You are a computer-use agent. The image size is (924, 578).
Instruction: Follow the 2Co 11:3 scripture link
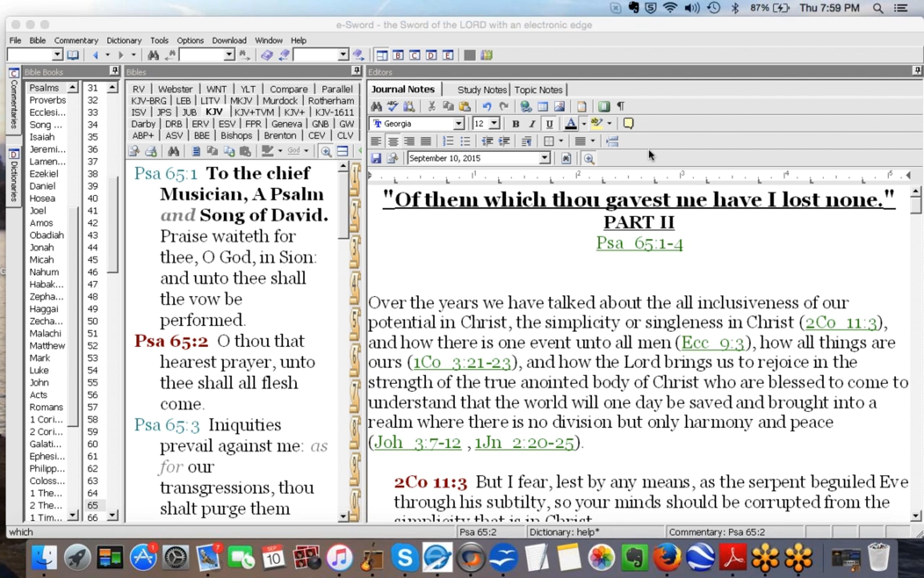pos(840,323)
